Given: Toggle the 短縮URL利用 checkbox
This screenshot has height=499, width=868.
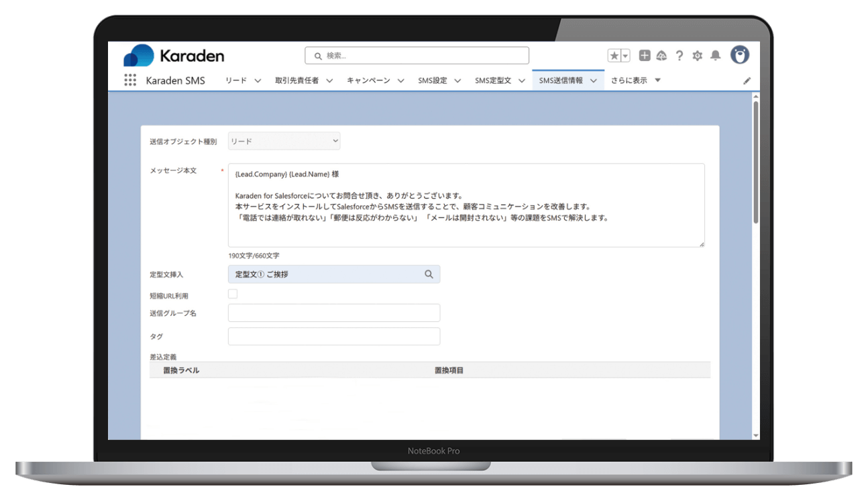Looking at the screenshot, I should (x=233, y=294).
